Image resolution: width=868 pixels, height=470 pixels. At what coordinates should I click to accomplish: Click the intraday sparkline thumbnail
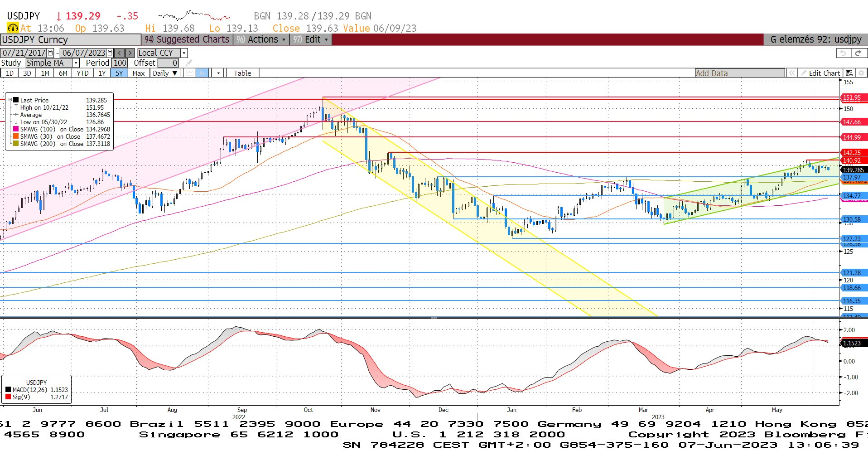click(x=194, y=16)
